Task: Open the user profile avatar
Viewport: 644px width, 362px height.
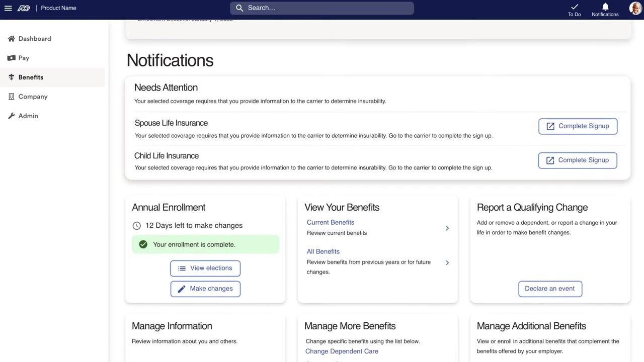Action: [x=635, y=8]
